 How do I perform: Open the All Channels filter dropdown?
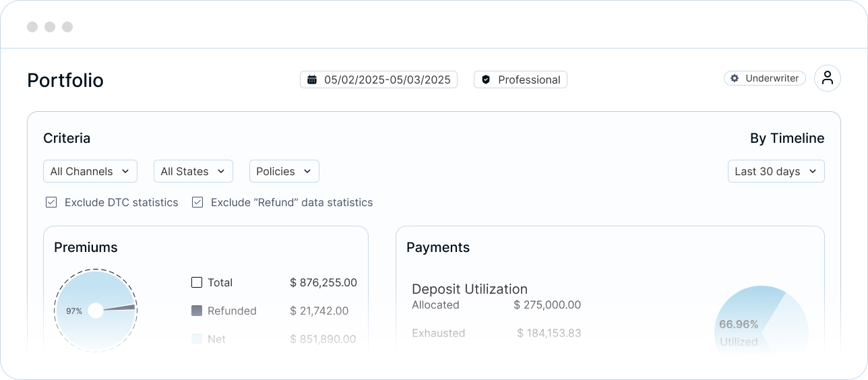tap(90, 171)
